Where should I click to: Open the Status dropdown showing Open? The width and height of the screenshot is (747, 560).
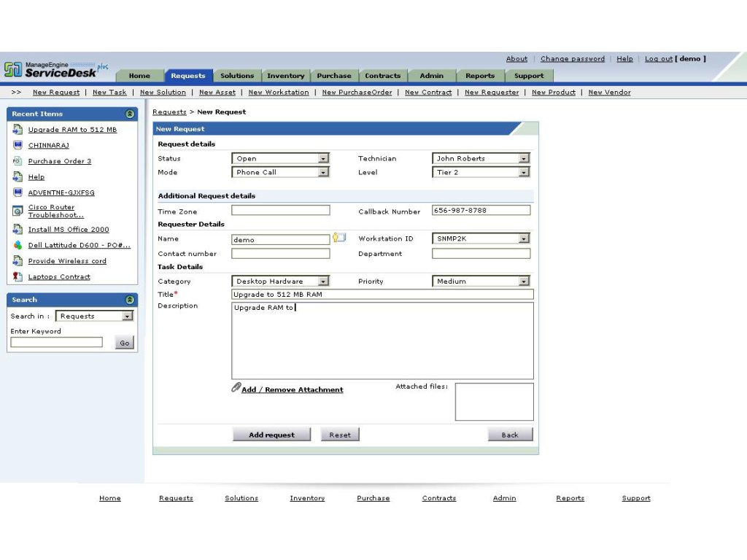(322, 158)
